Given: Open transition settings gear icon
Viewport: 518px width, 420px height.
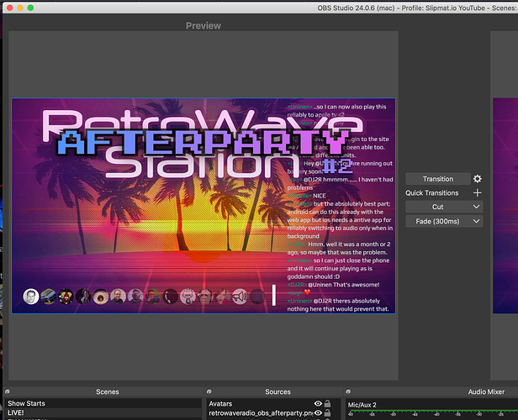Looking at the screenshot, I should 478,179.
